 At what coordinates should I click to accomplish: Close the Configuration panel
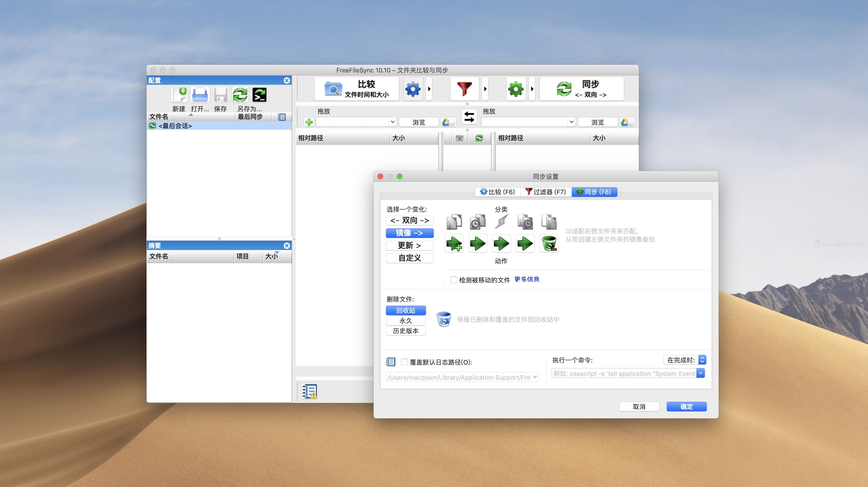pyautogui.click(x=287, y=80)
